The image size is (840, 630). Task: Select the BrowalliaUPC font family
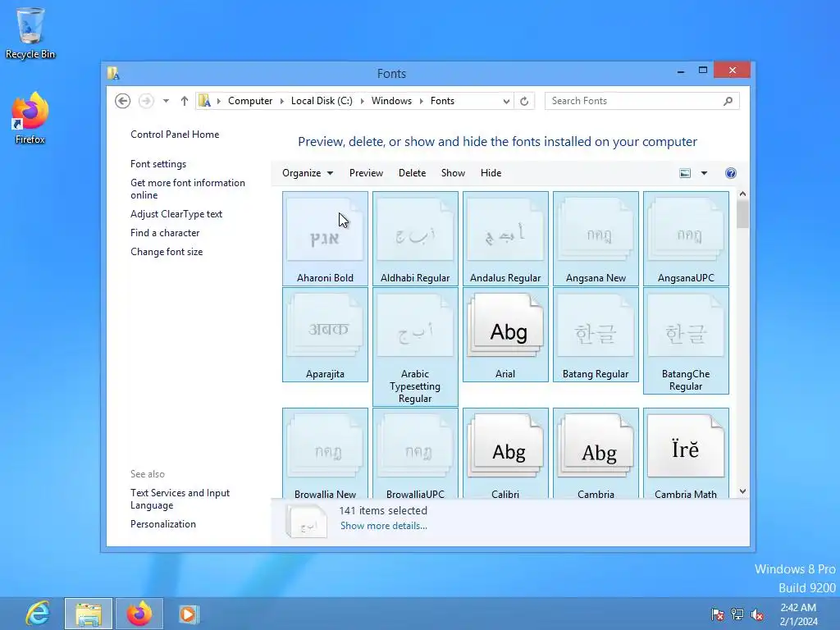(415, 453)
